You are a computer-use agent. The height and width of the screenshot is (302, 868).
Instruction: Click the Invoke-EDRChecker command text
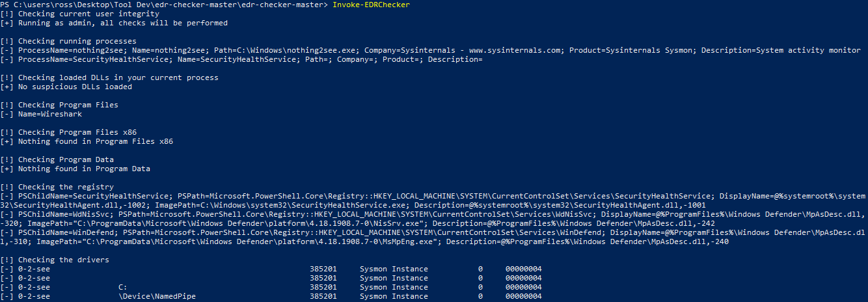(371, 5)
